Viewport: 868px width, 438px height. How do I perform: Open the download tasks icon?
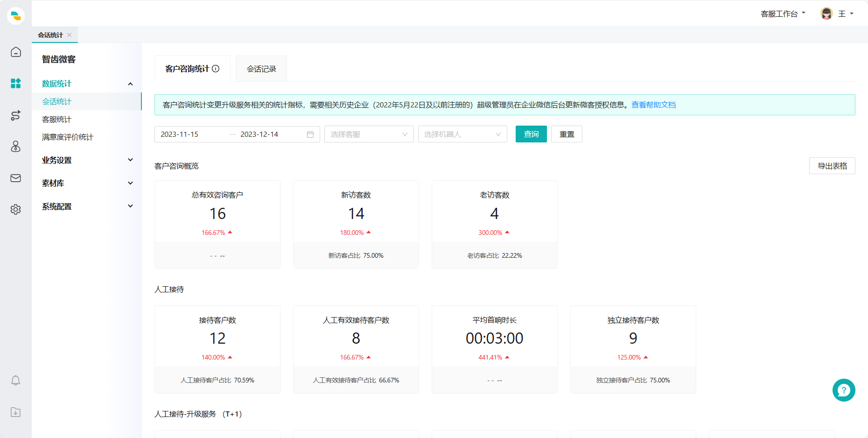click(16, 412)
